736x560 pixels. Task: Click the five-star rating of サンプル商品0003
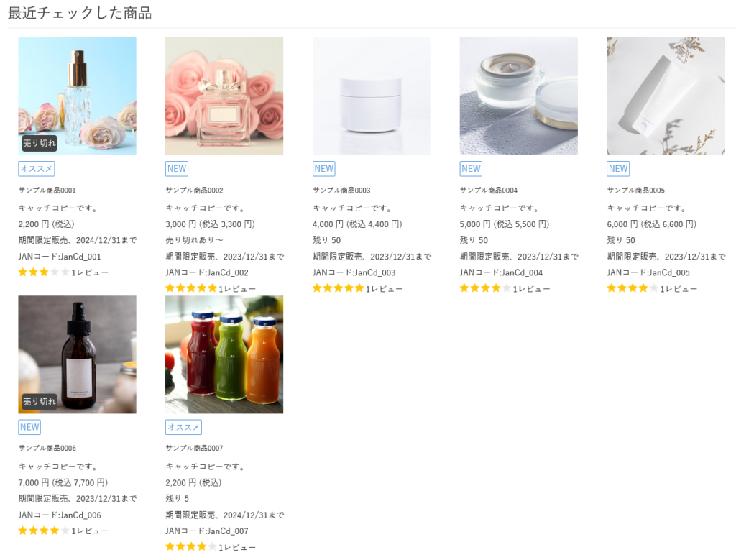pos(338,289)
